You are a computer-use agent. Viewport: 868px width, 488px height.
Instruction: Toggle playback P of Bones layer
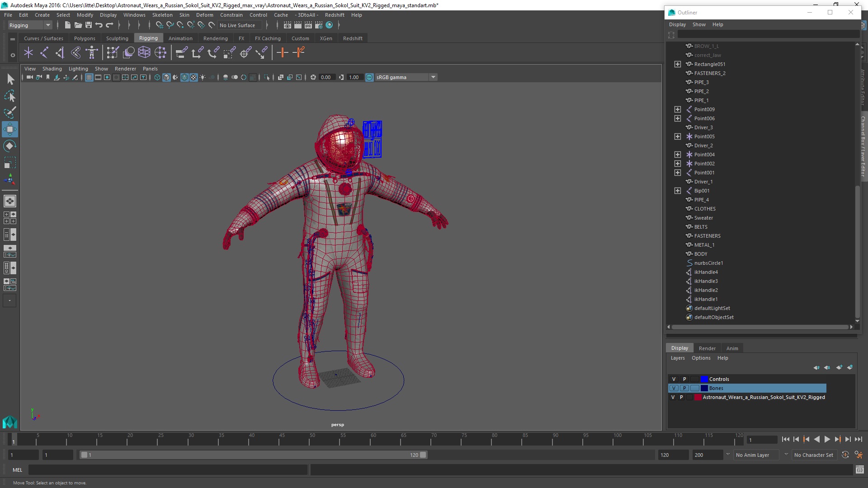[684, 388]
